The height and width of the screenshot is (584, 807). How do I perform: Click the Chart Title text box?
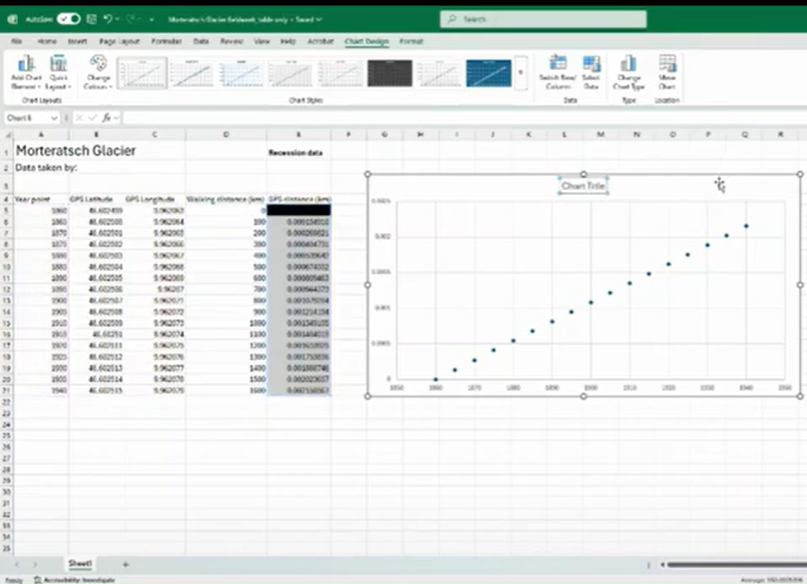click(x=583, y=186)
